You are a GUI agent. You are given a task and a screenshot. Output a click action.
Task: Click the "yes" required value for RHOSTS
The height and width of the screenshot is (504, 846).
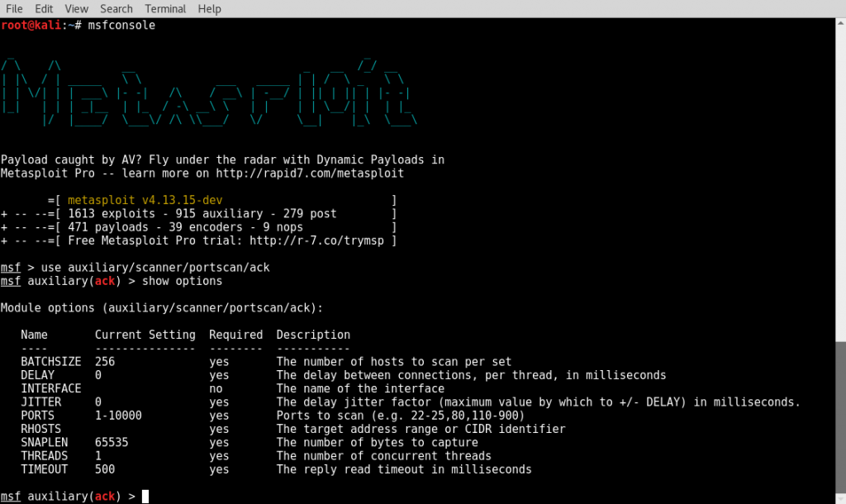click(219, 429)
